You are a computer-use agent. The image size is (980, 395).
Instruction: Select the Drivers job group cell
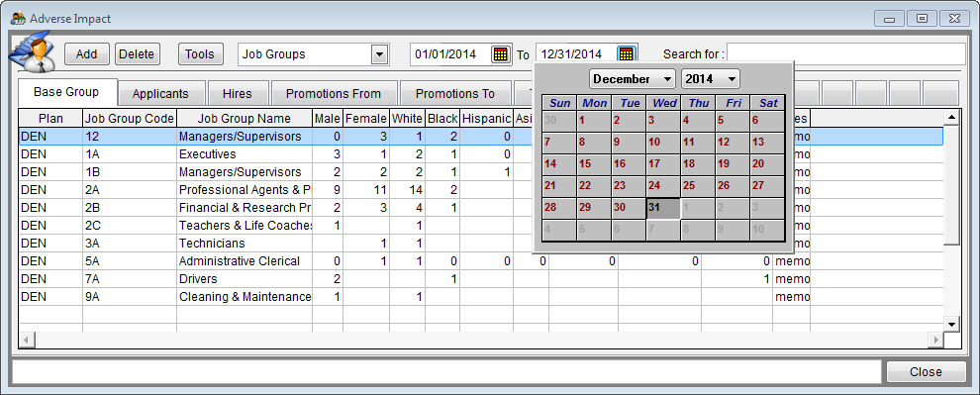pos(245,279)
